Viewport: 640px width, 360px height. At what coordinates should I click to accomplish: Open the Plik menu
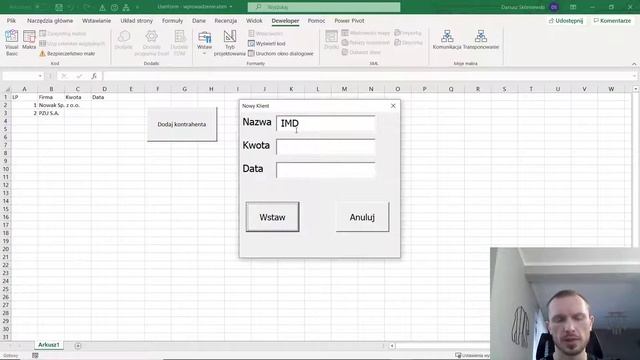click(11, 20)
